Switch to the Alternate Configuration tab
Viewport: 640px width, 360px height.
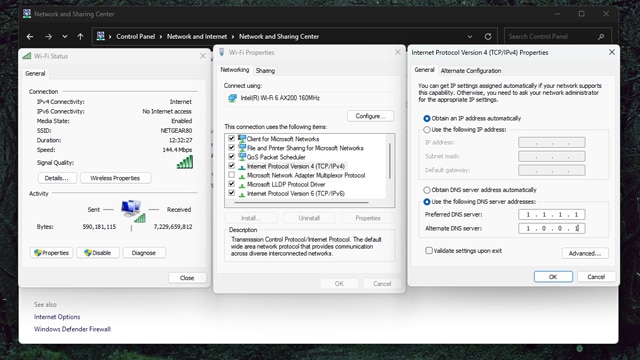(x=471, y=71)
